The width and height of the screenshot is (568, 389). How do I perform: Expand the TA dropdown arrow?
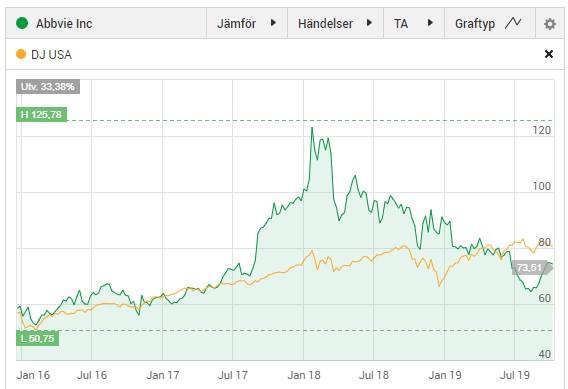[x=430, y=23]
